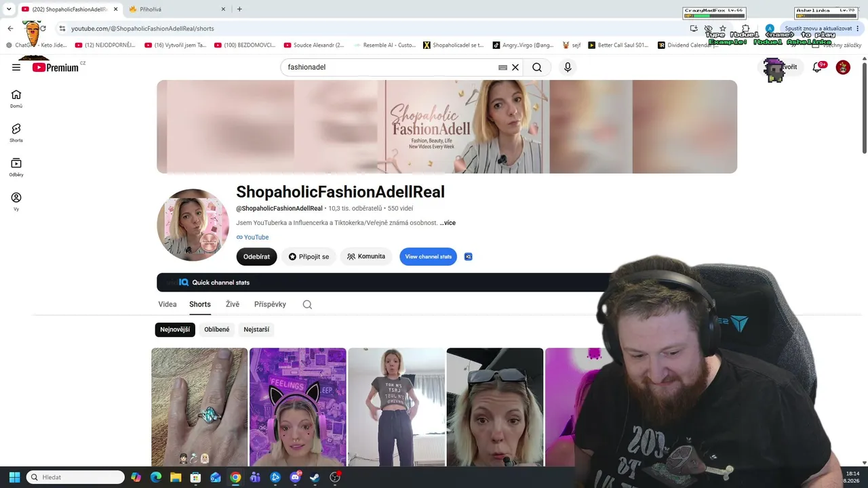
Task: Open the account avatar menu
Action: click(843, 67)
